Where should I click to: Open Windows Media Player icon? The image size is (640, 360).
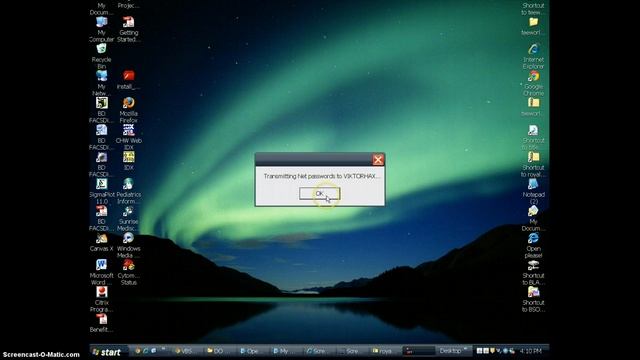[x=129, y=245]
